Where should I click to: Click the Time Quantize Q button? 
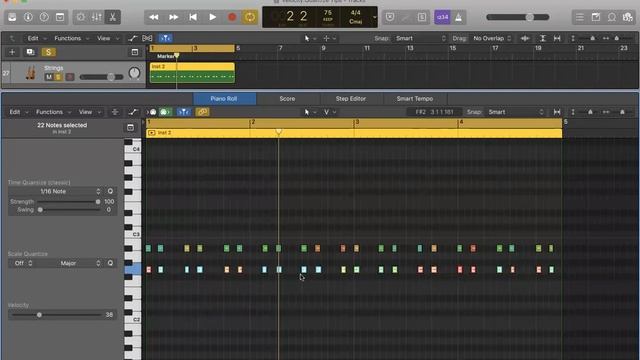point(110,191)
